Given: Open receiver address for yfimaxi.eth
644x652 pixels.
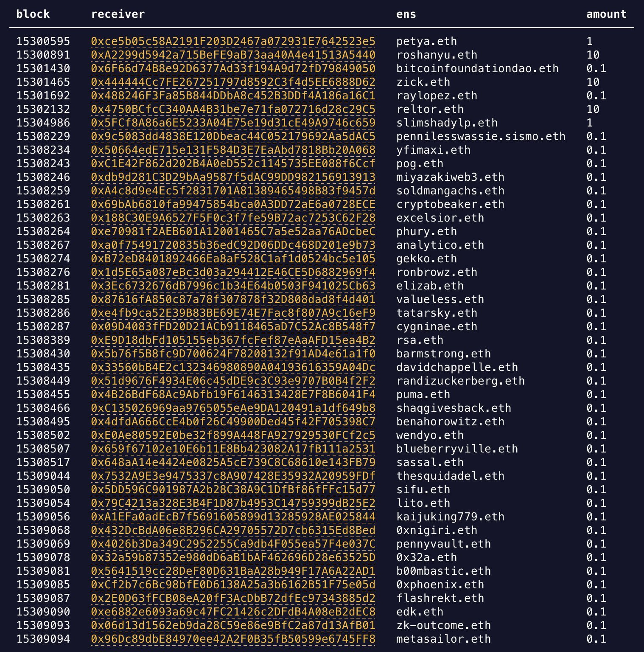Looking at the screenshot, I should (233, 150).
